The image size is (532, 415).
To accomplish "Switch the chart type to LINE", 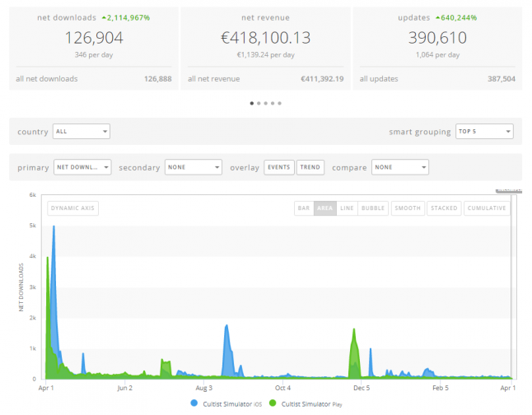I will pyautogui.click(x=347, y=208).
